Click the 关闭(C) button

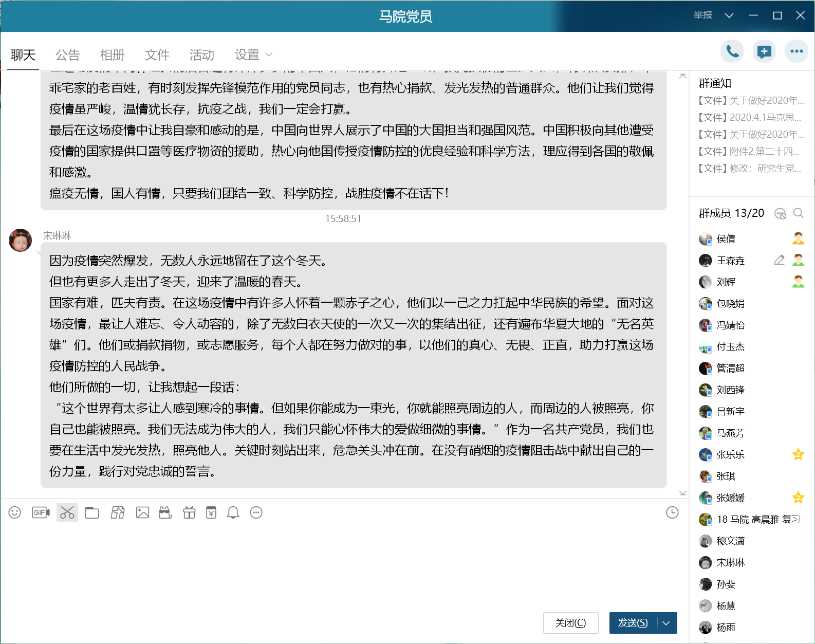[x=570, y=623]
